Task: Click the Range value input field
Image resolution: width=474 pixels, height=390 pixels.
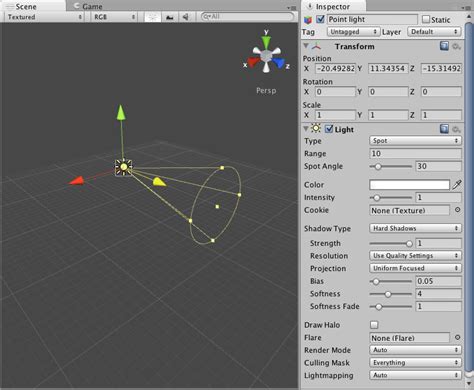Action: pos(415,153)
